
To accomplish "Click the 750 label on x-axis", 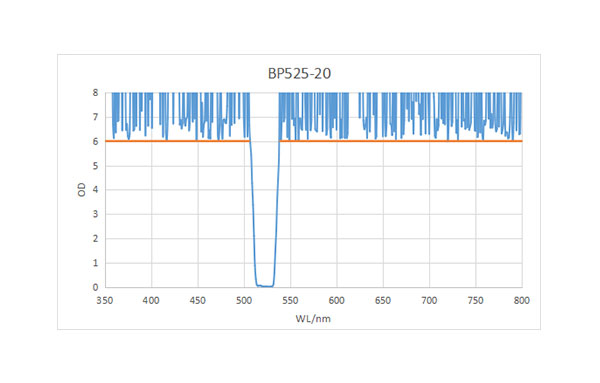I will pyautogui.click(x=475, y=301).
